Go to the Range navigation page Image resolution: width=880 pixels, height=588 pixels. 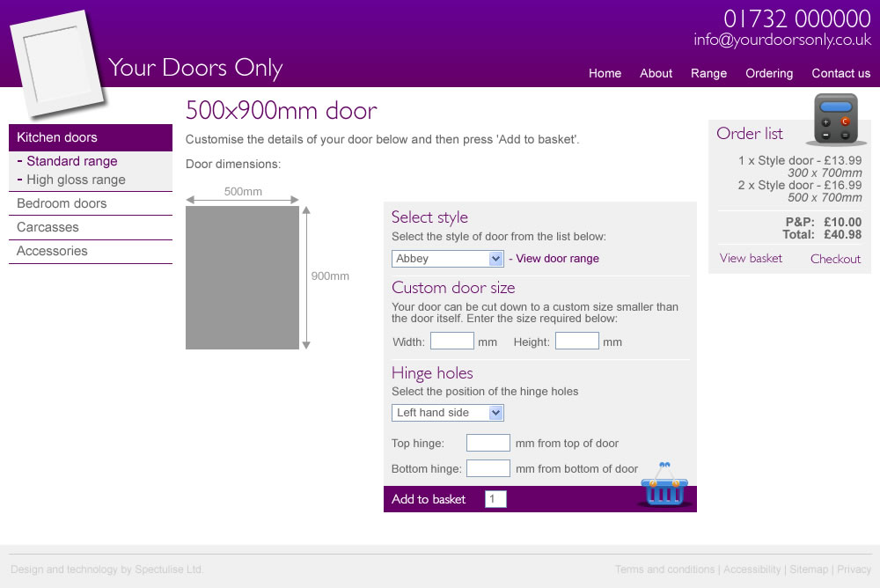[x=708, y=73]
